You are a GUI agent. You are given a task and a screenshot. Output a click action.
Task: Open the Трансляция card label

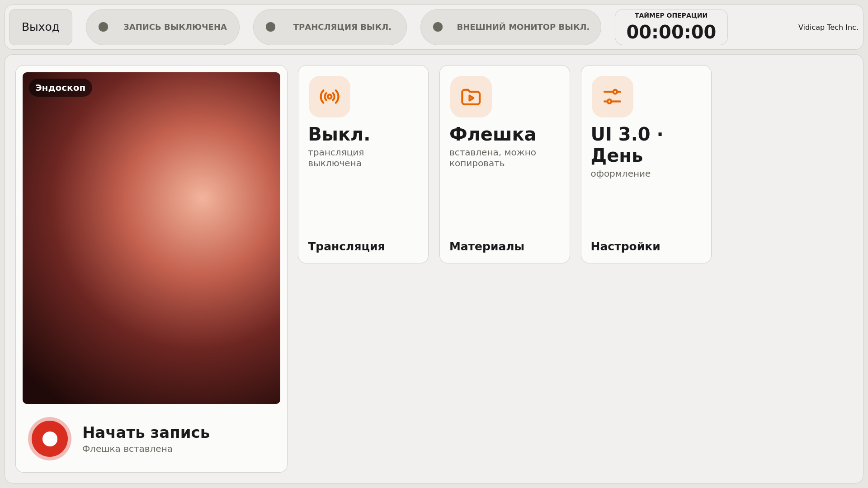(346, 247)
